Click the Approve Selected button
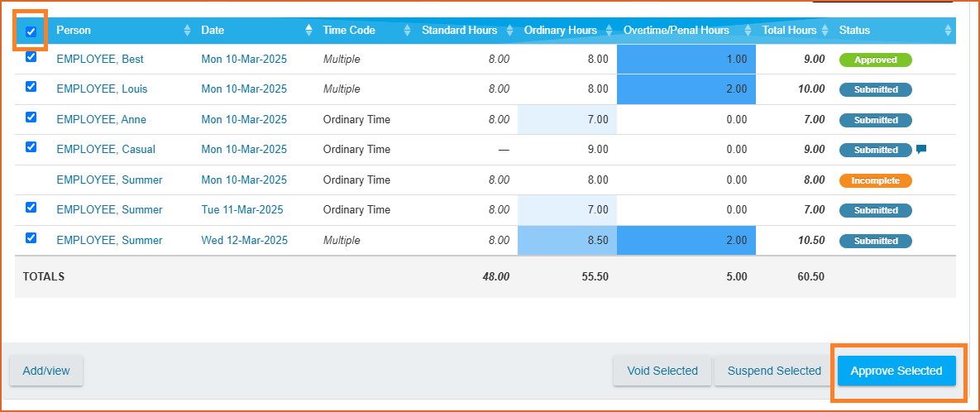The width and height of the screenshot is (980, 412). (x=896, y=371)
